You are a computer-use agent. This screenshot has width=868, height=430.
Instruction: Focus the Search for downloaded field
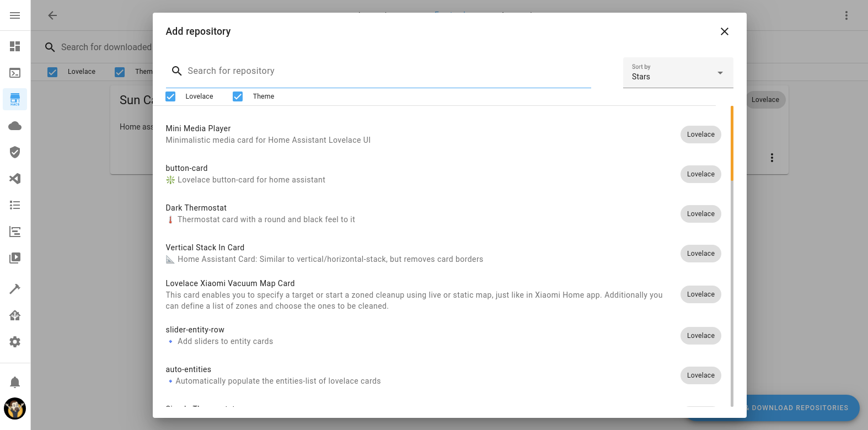pyautogui.click(x=106, y=47)
